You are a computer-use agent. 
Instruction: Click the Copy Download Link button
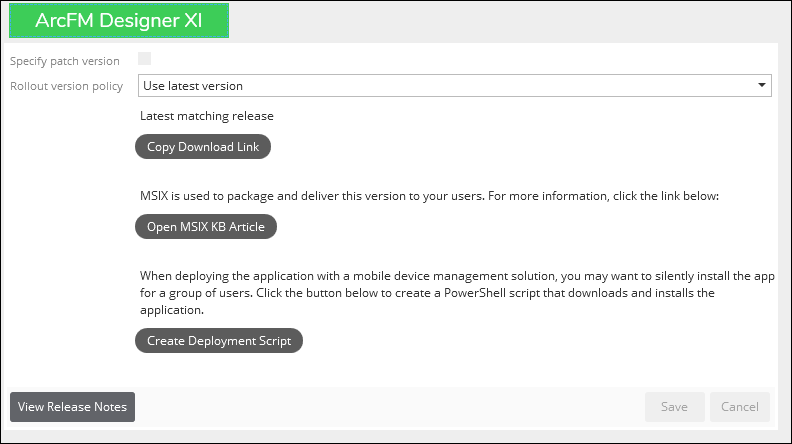203,146
